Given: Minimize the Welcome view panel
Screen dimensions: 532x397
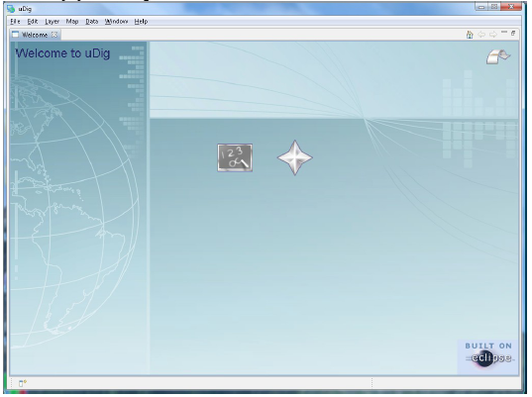Looking at the screenshot, I should point(504,33).
